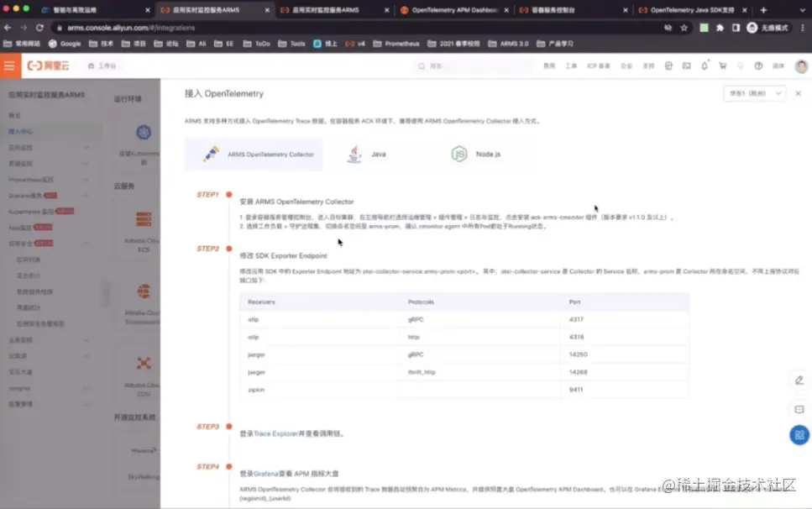Click thrift_http protocol cell
This screenshot has width=812, height=509.
click(x=422, y=372)
